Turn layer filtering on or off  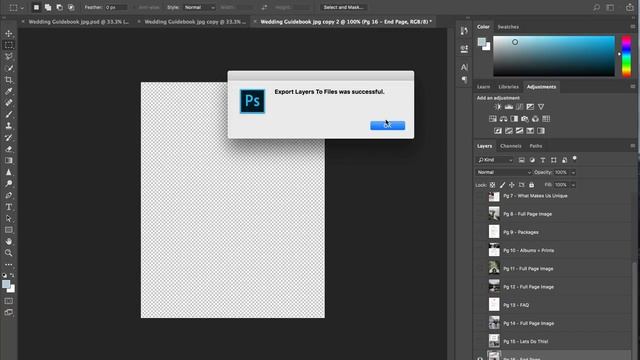pos(575,158)
